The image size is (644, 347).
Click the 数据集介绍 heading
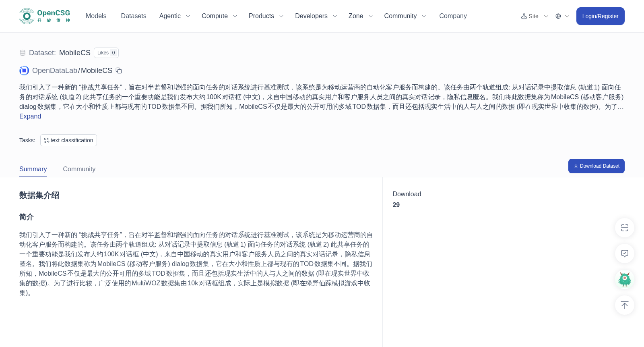39,195
